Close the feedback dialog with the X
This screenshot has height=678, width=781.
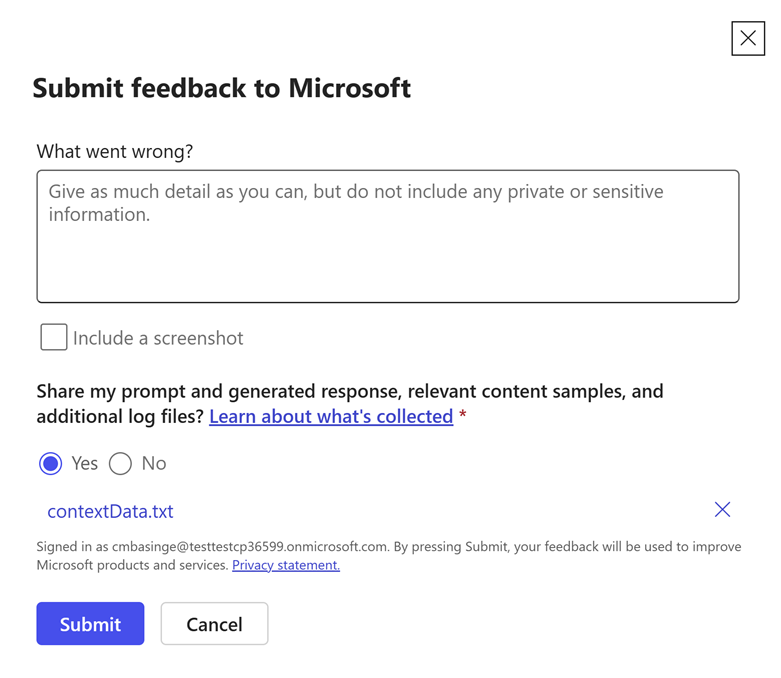point(747,38)
